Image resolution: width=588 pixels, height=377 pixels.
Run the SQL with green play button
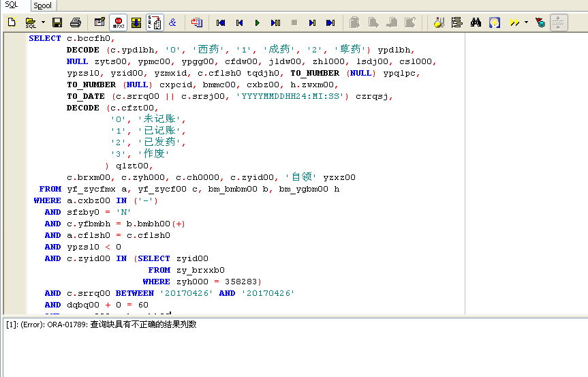[258, 22]
